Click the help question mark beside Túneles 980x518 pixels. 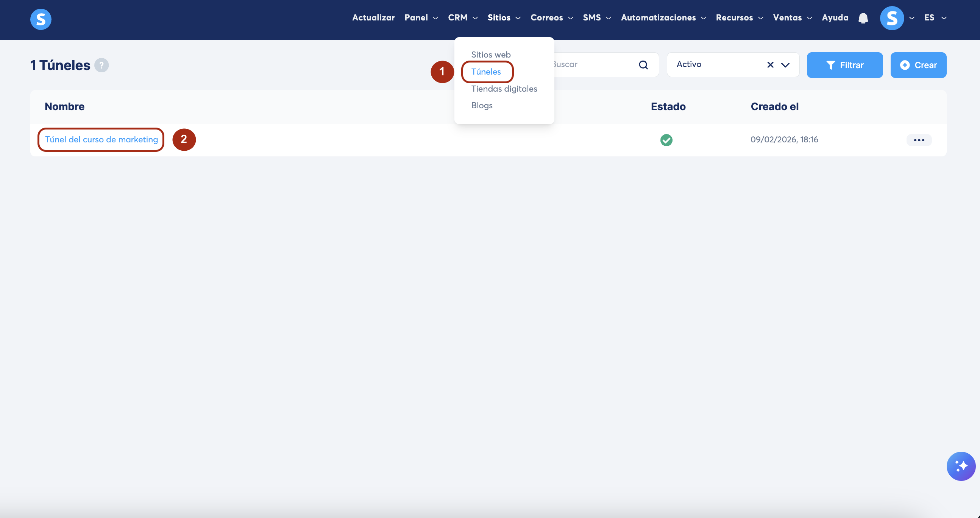[101, 65]
